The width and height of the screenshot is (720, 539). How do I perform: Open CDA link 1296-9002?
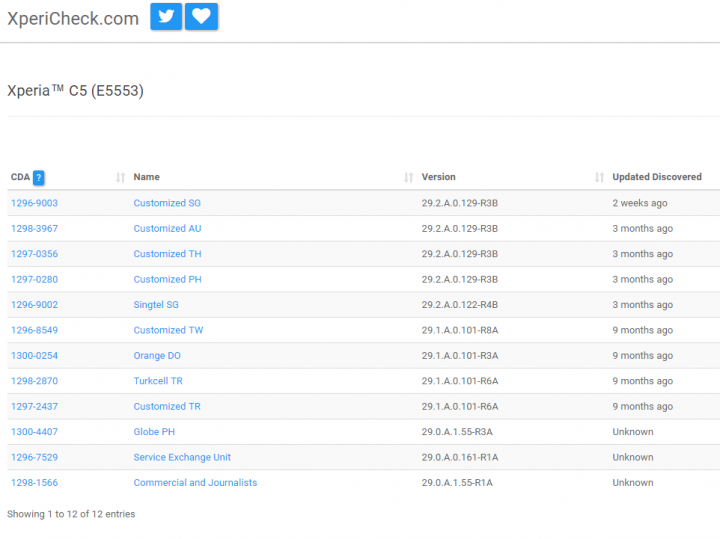[34, 305]
